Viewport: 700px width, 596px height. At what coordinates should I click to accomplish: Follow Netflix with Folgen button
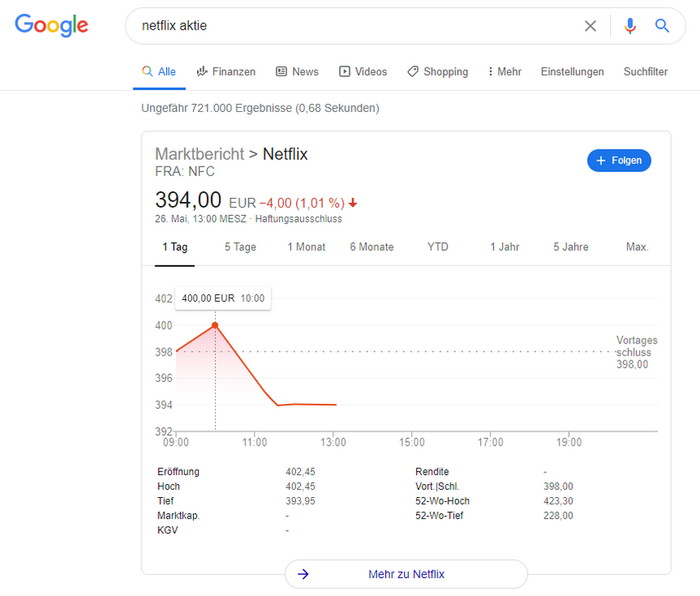point(619,160)
